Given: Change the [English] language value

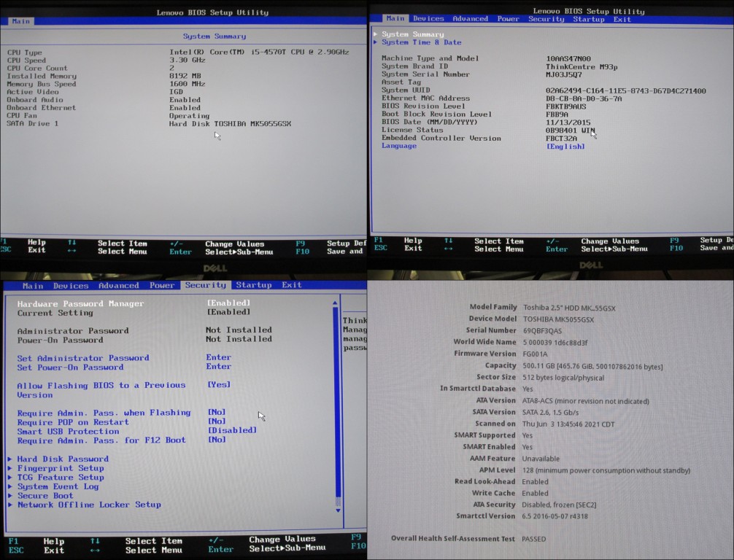Looking at the screenshot, I should [x=565, y=147].
